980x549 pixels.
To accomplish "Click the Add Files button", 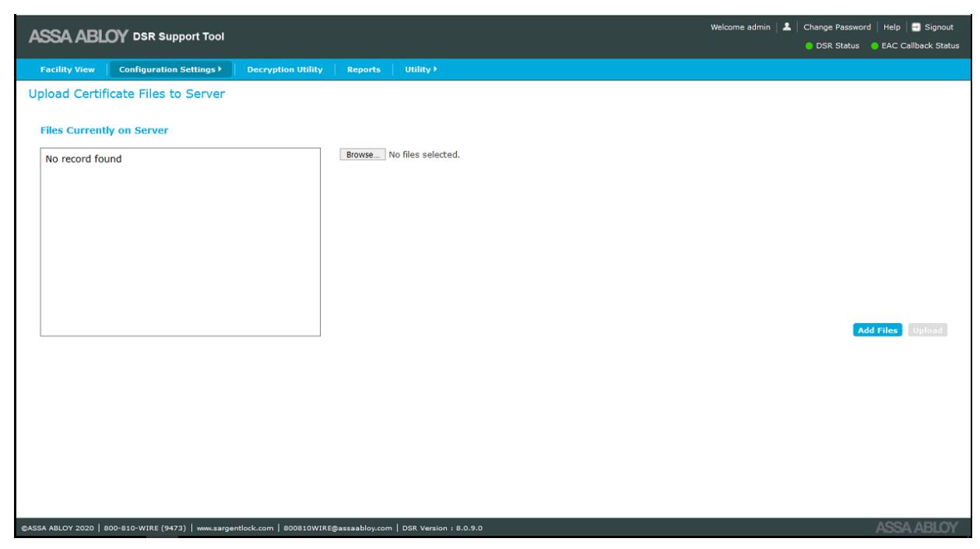I will point(878,330).
